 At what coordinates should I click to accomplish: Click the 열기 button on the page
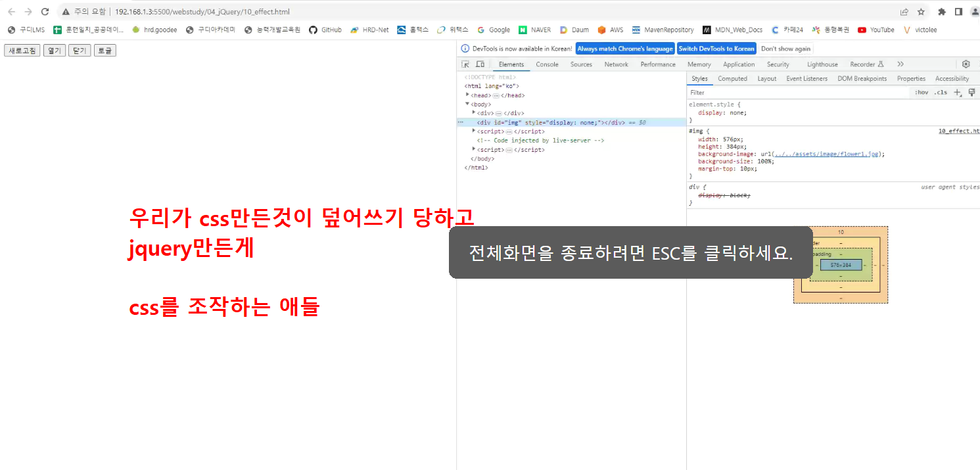pos(55,51)
